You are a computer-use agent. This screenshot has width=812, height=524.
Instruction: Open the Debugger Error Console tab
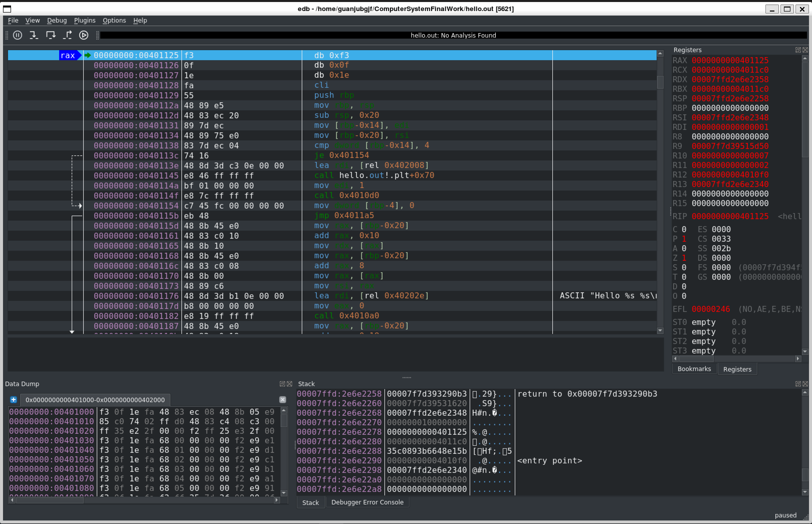click(367, 502)
